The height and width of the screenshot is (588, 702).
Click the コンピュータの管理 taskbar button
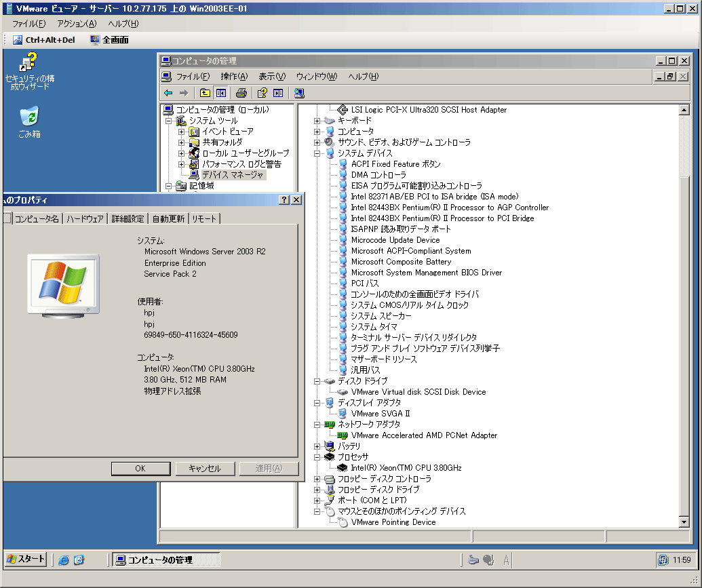click(x=165, y=560)
